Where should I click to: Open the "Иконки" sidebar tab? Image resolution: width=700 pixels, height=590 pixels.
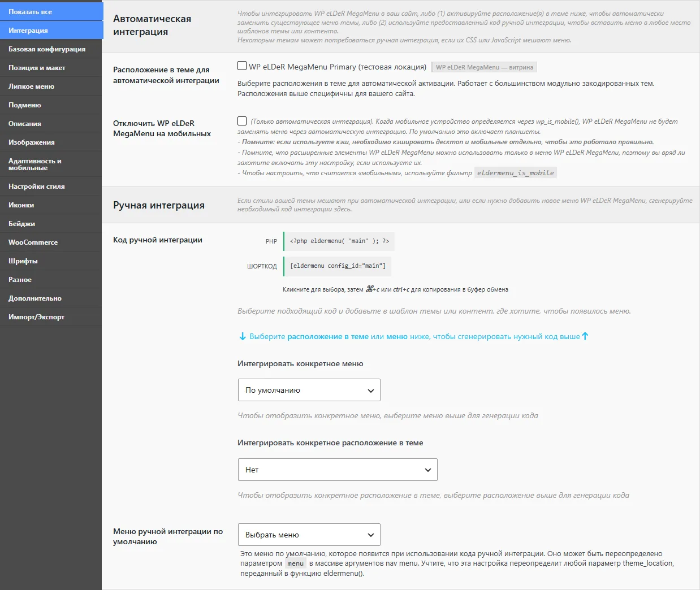[51, 205]
